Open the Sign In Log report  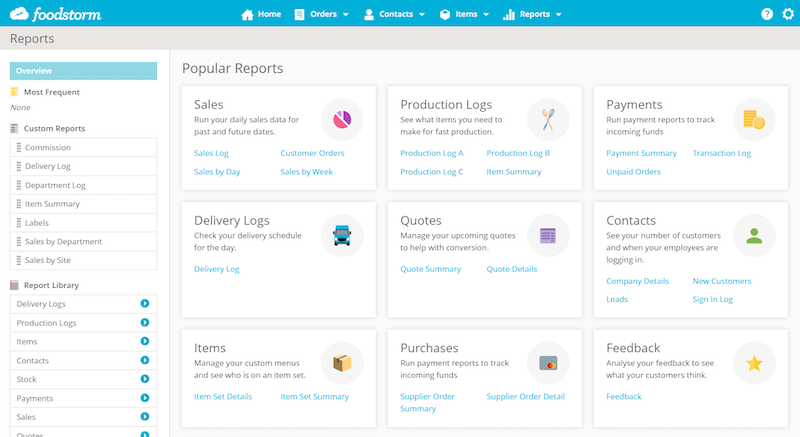[x=712, y=299]
